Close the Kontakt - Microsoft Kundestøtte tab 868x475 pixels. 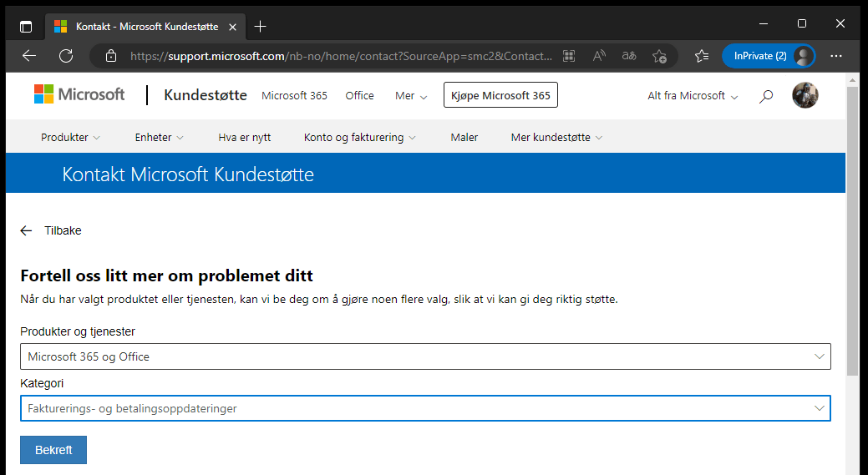click(233, 27)
